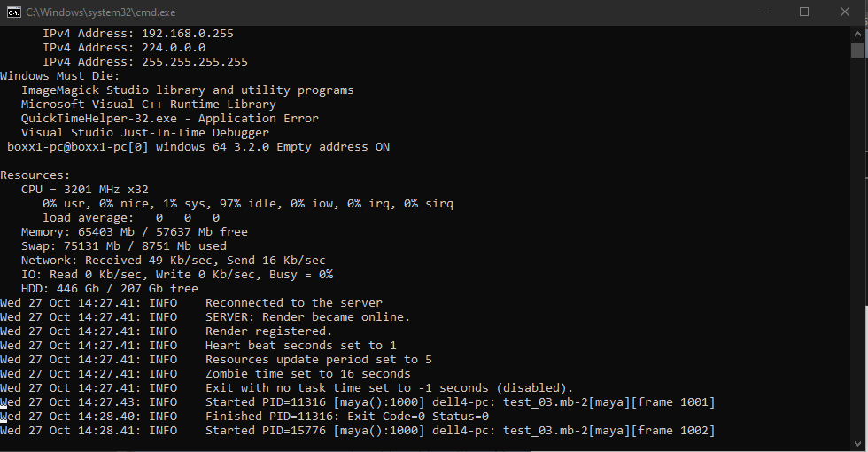The height and width of the screenshot is (452, 868).
Task: Click the 'Memory: 65403 Mb' line
Action: pyautogui.click(x=135, y=232)
